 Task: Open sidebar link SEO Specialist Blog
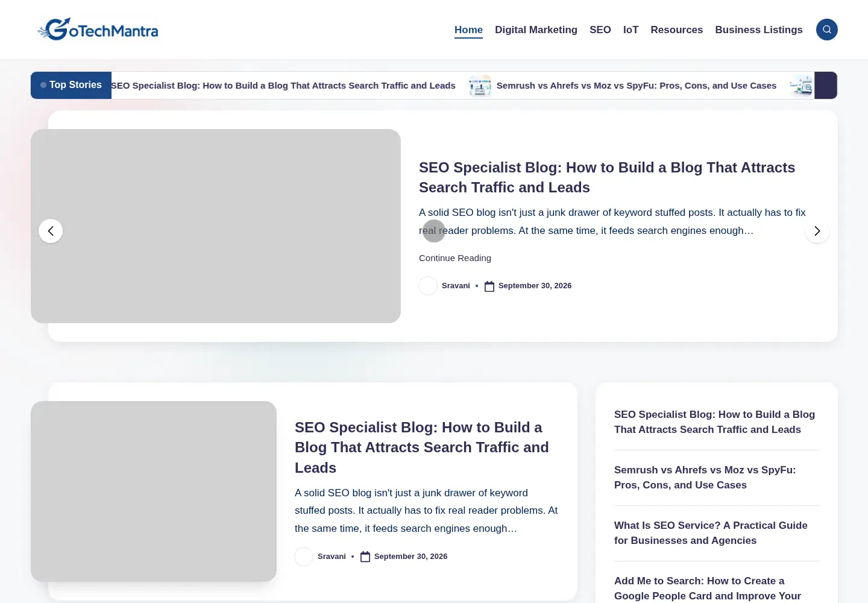point(714,422)
